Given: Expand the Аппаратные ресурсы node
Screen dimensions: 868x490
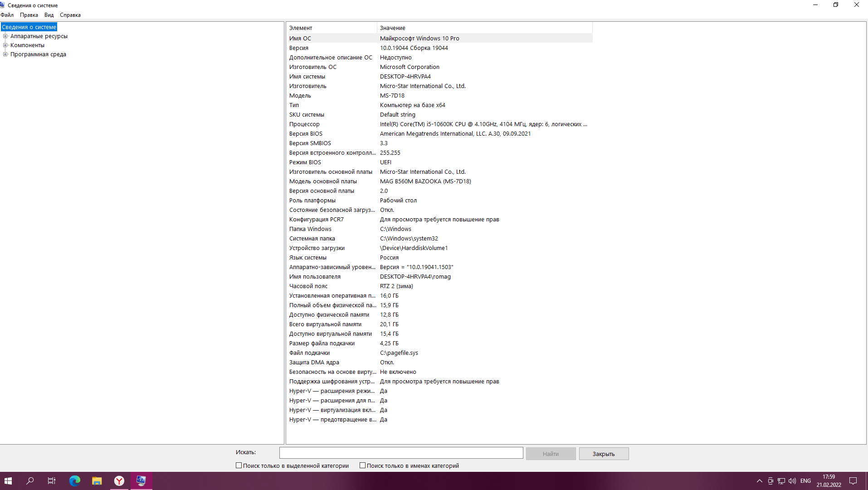Looking at the screenshot, I should [x=5, y=36].
